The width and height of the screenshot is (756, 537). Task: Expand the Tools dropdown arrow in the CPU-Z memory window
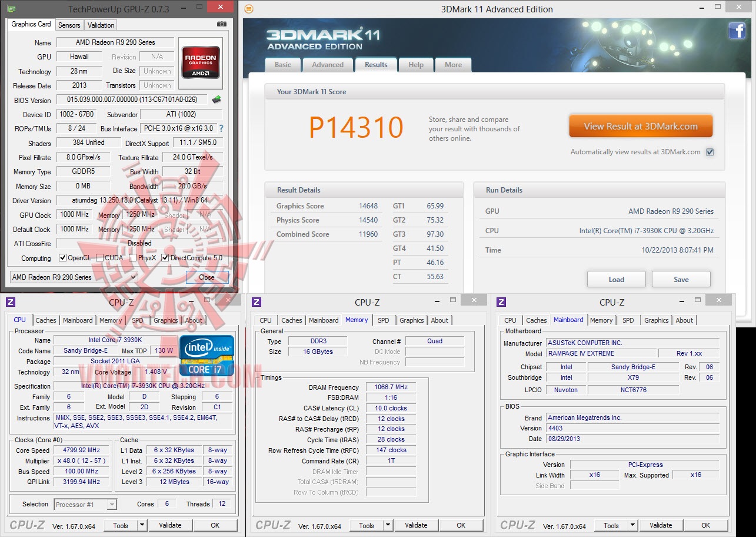(x=388, y=525)
